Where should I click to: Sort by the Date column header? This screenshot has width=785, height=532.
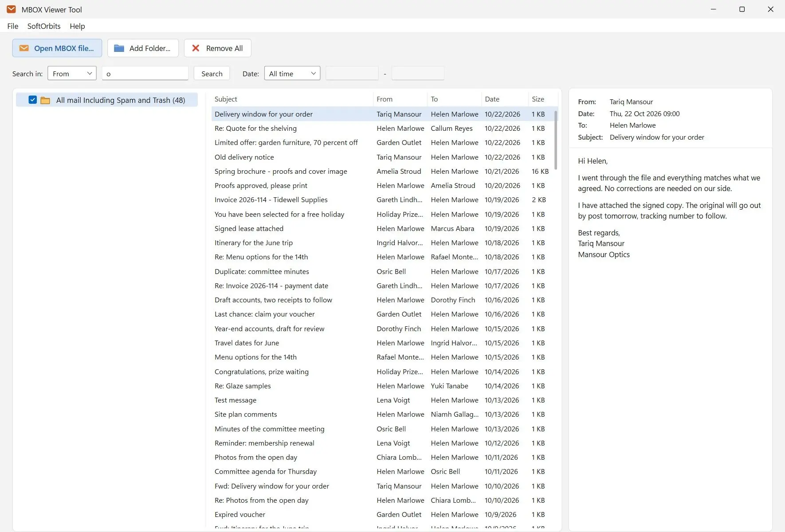[x=505, y=99]
